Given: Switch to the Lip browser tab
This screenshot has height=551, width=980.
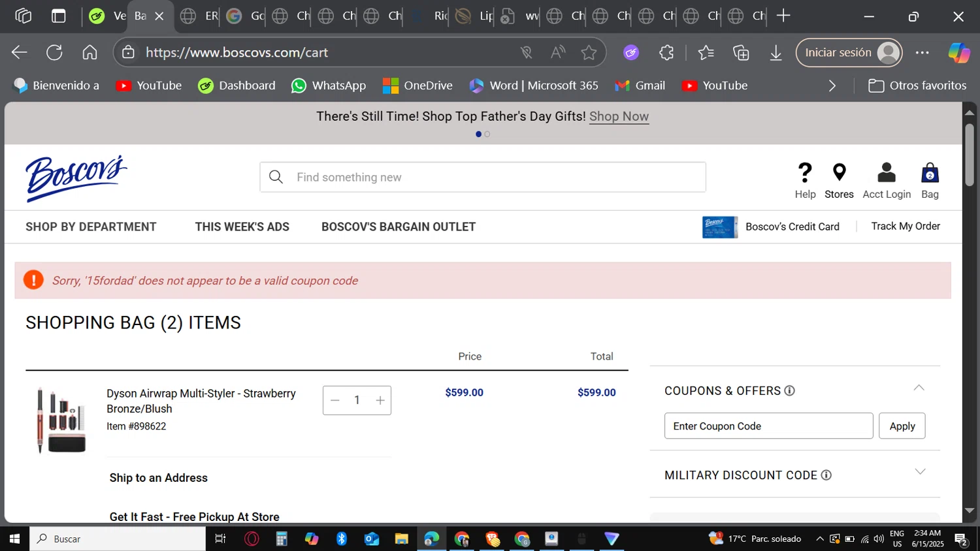Looking at the screenshot, I should click(x=474, y=16).
